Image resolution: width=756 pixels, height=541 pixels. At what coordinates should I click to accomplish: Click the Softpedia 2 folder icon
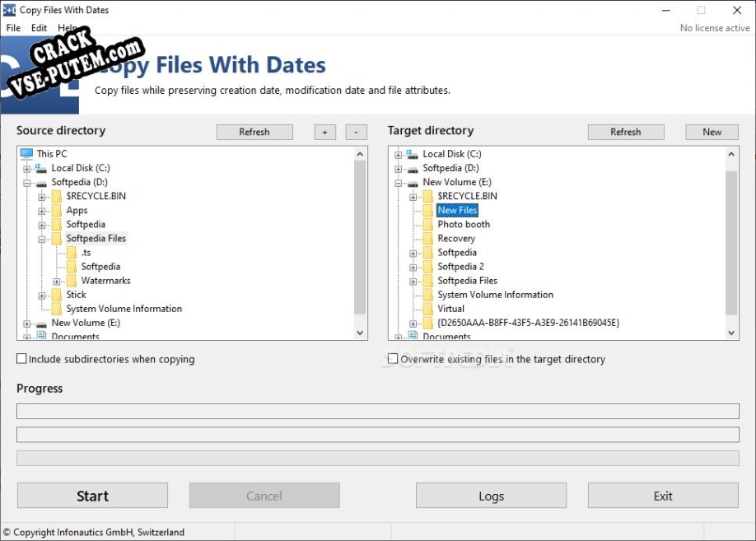pyautogui.click(x=427, y=267)
